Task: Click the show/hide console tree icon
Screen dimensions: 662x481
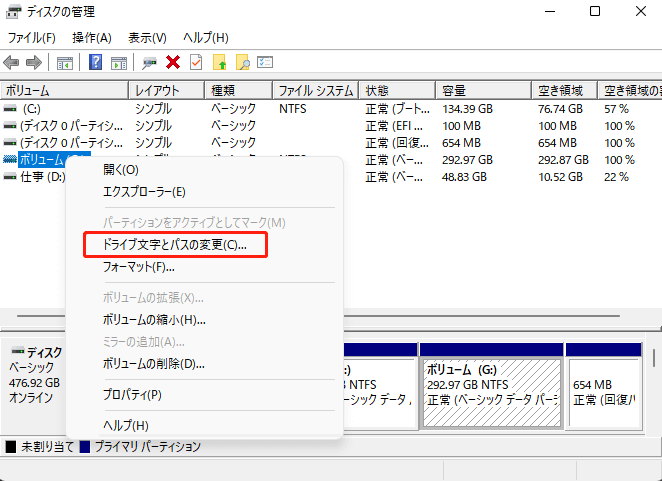Action: (65, 63)
